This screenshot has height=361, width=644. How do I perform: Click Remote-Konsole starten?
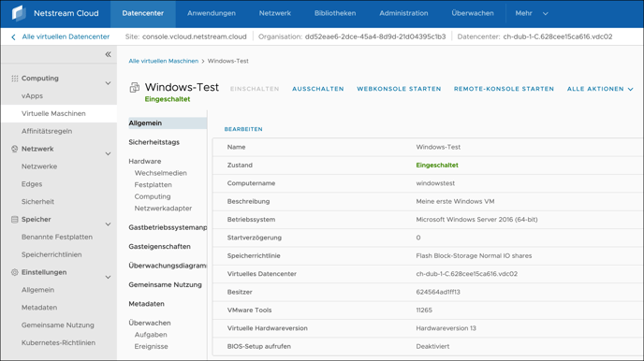pos(504,89)
